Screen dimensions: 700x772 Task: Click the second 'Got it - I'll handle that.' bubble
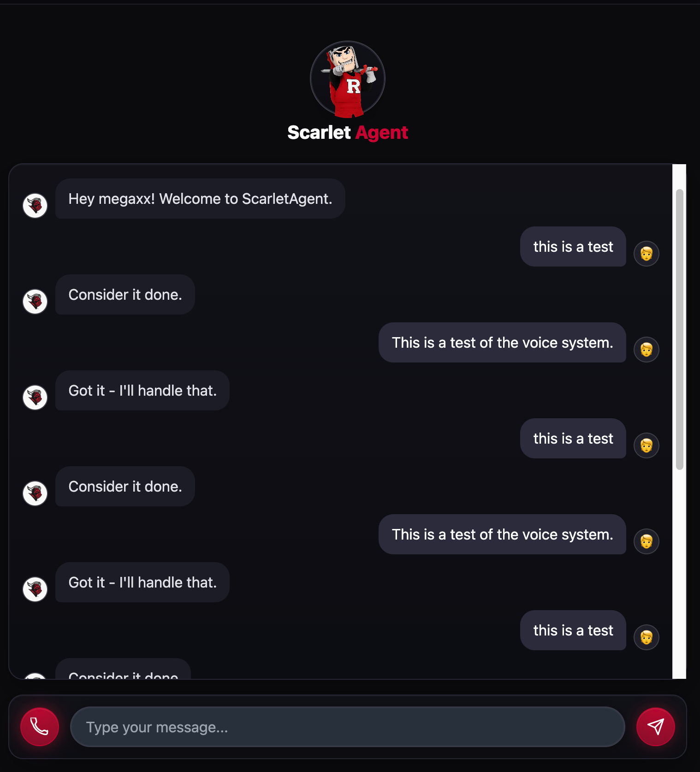[x=142, y=582]
